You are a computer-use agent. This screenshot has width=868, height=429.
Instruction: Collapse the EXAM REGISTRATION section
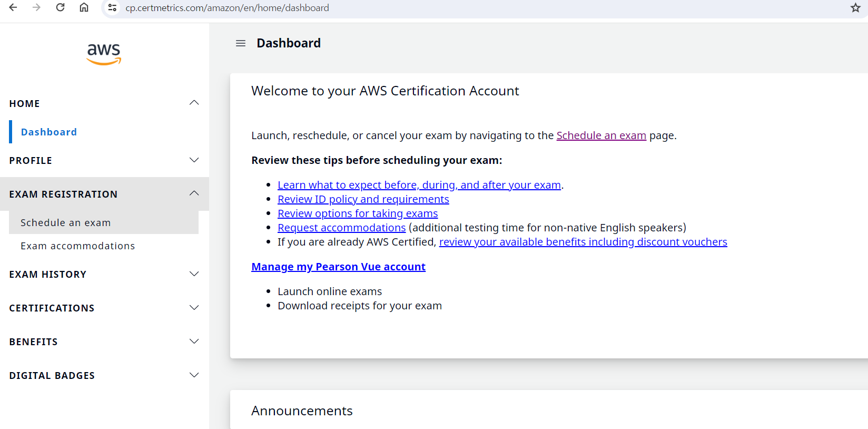[194, 193]
